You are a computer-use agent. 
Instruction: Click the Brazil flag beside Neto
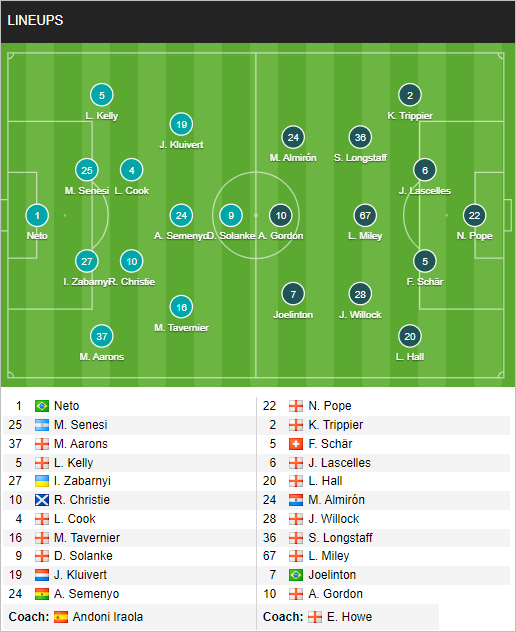(42, 406)
